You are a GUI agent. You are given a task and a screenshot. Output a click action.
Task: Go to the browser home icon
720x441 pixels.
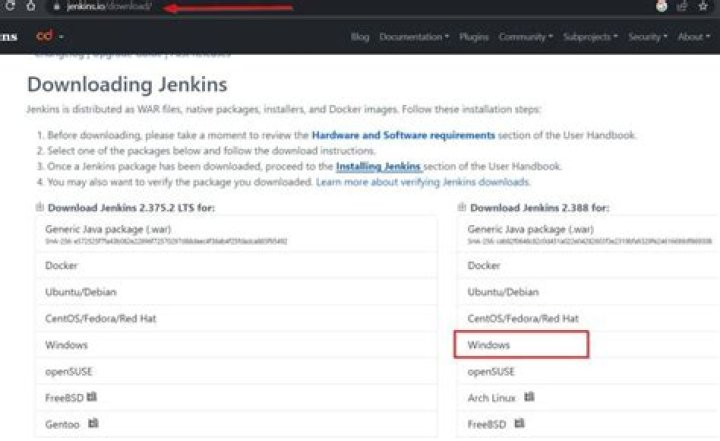(31, 6)
